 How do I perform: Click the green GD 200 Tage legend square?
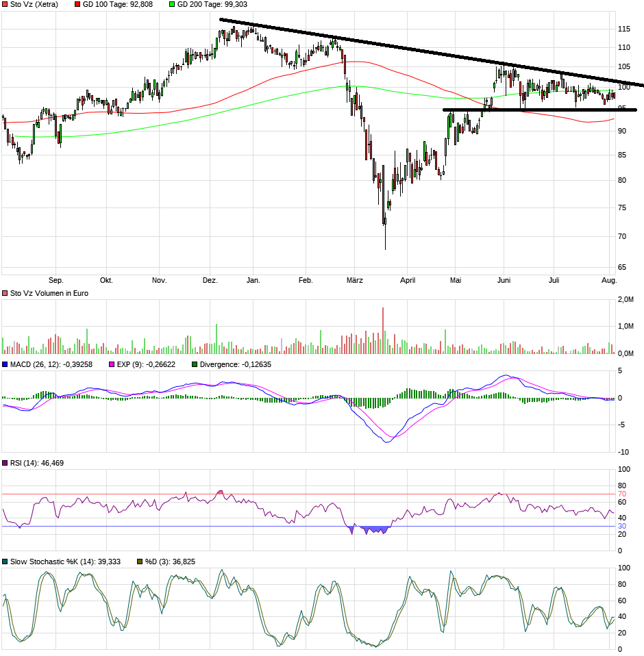pos(173,4)
